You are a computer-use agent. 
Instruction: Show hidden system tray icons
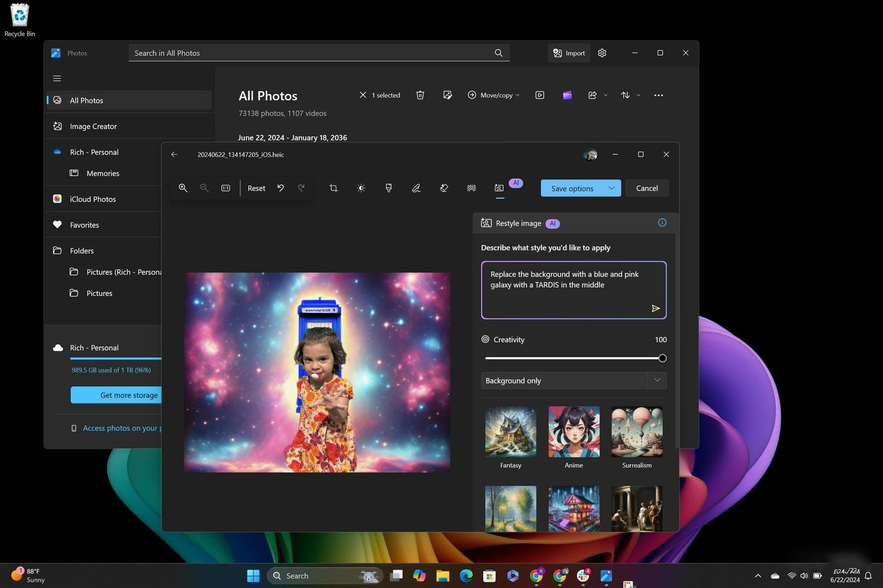[758, 576]
